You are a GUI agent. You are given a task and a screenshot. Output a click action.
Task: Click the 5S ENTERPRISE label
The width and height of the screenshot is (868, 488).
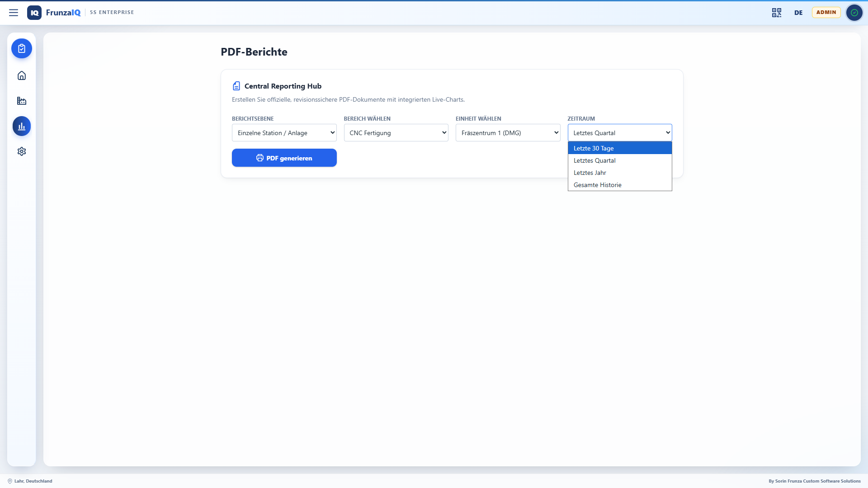coord(112,12)
